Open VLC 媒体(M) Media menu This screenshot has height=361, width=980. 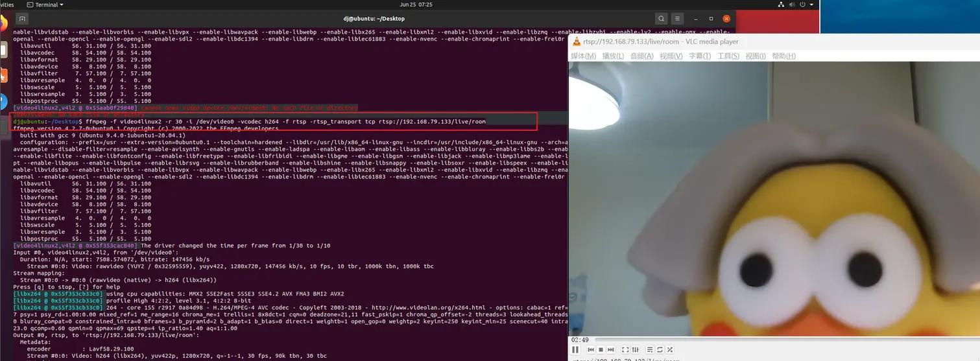(x=583, y=56)
